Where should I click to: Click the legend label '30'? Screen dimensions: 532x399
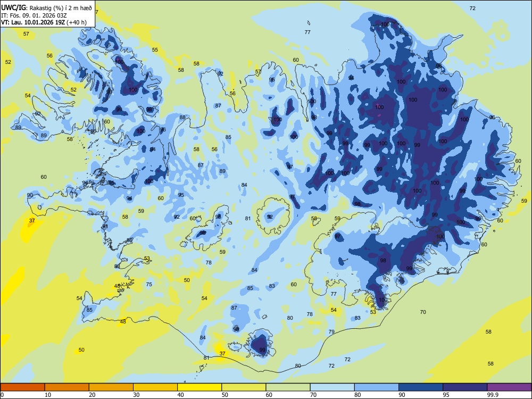point(136,395)
